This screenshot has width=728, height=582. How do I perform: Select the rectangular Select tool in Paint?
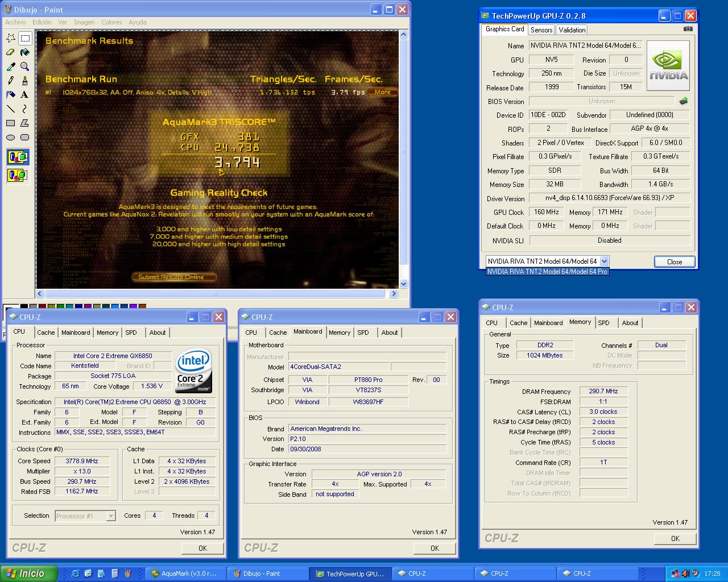tap(25, 38)
